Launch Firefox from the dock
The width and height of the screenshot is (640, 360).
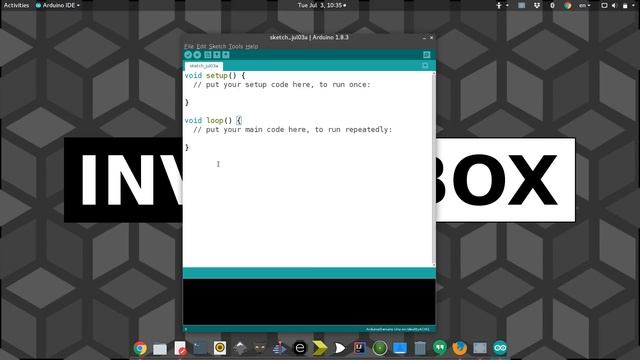(x=460, y=348)
